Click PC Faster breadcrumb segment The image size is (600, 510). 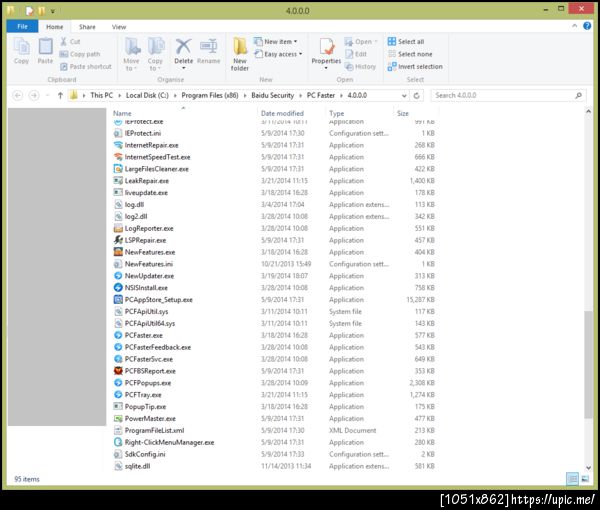coord(321,95)
